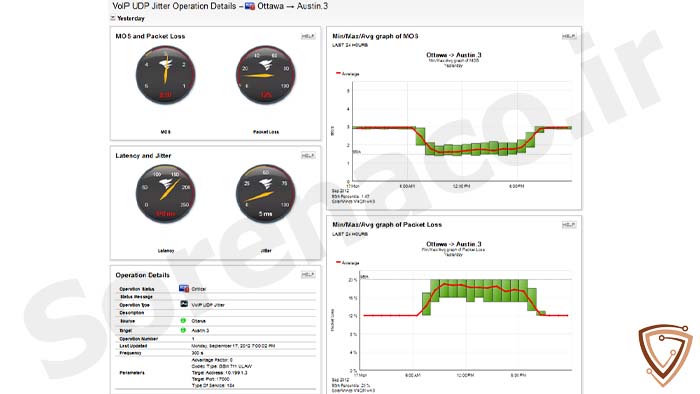The height and width of the screenshot is (394, 700).
Task: Click the Packet Loss gauge dial
Action: tap(266, 75)
